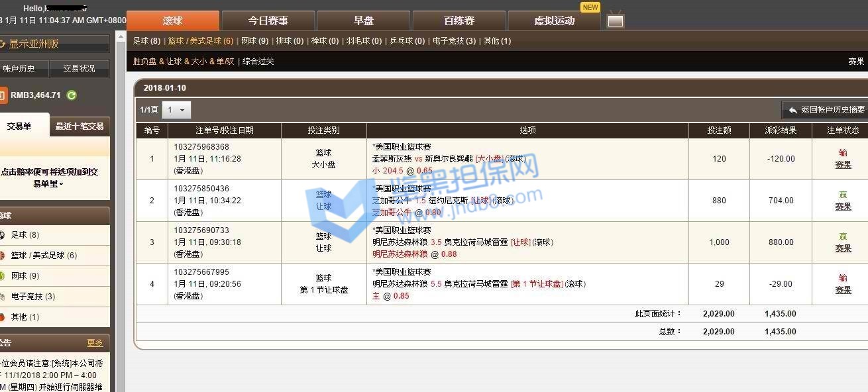Select 综合过关 bet type filter
868x392 pixels.
[258, 62]
